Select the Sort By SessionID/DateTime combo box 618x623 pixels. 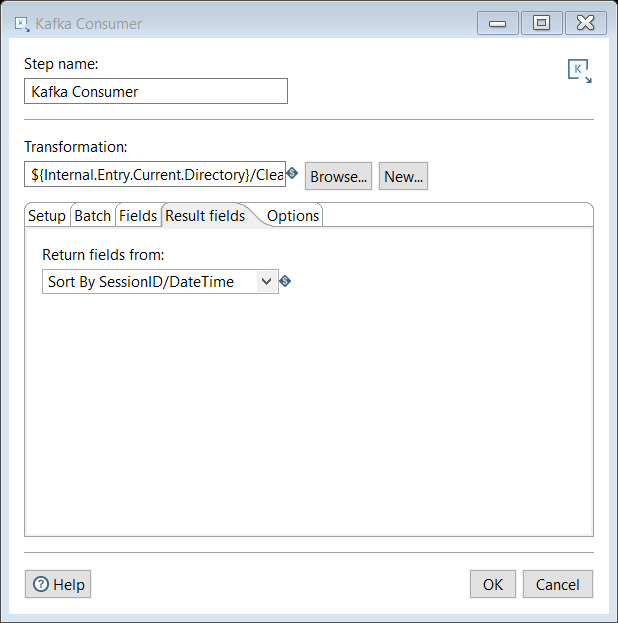click(160, 282)
